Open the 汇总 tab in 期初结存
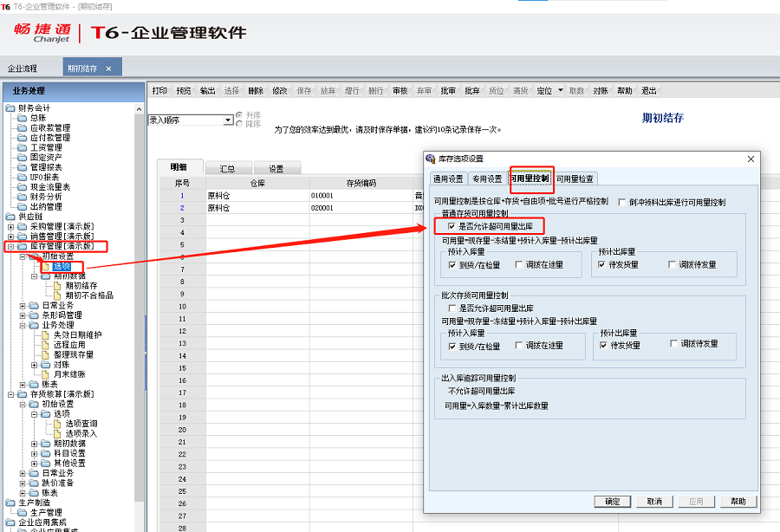This screenshot has height=532, width=780. 227,169
